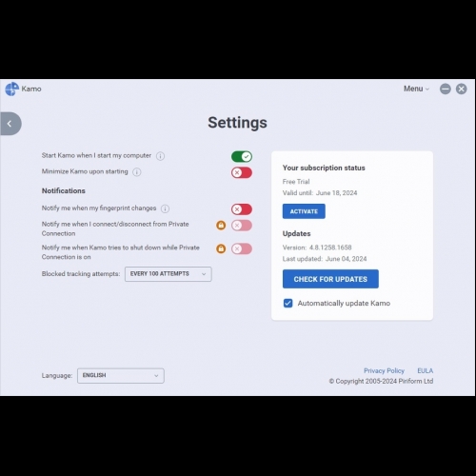Click the Piriform copyright text
Viewport: 476px width, 476px height.
[381, 381]
